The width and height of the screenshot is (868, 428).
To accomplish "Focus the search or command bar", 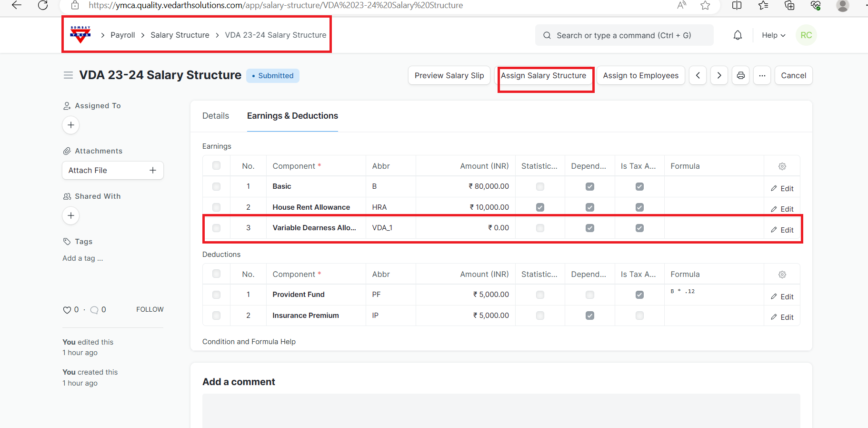I will click(624, 35).
